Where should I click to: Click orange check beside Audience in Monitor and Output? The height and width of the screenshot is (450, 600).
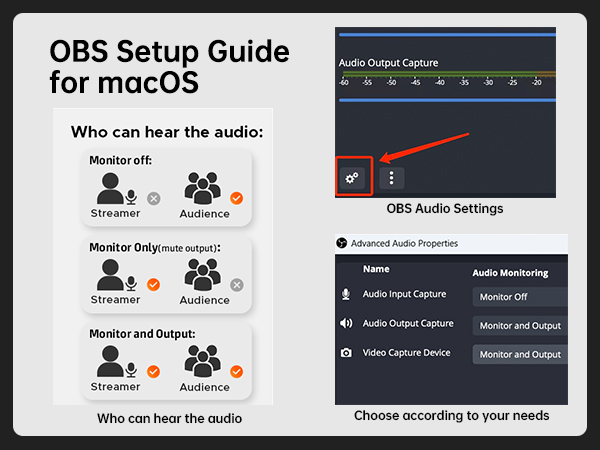pyautogui.click(x=236, y=372)
